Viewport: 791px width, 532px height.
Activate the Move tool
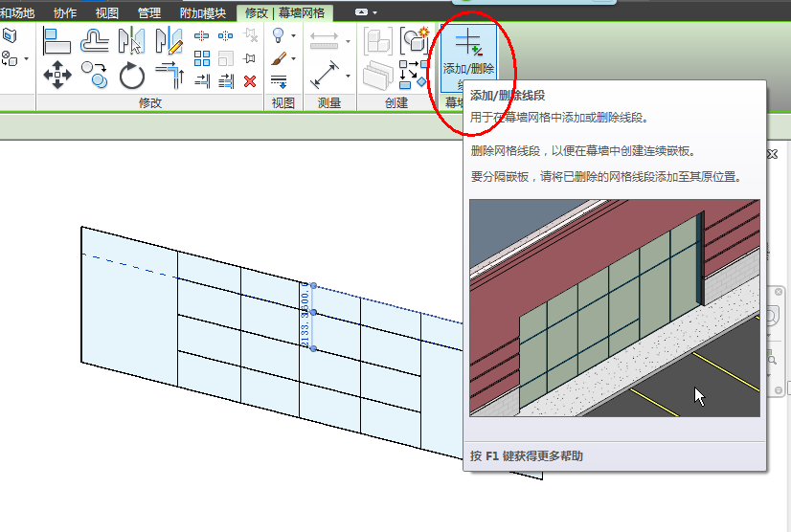coord(57,76)
